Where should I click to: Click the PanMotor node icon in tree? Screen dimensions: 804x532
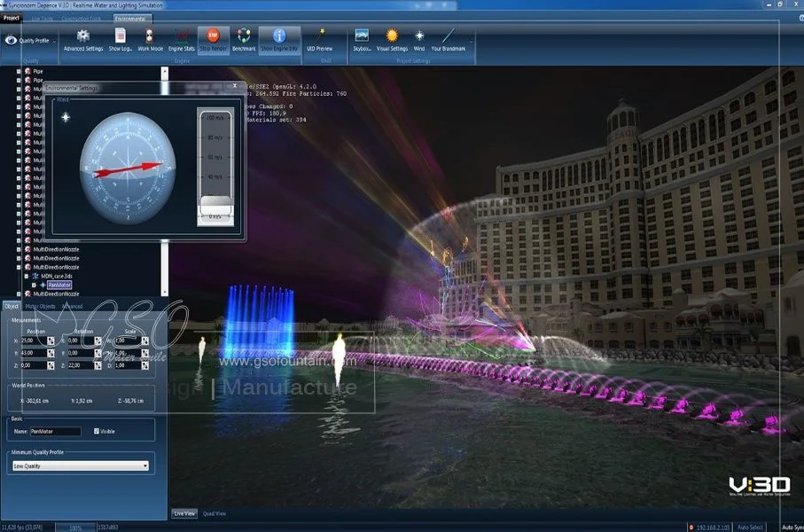click(x=43, y=285)
